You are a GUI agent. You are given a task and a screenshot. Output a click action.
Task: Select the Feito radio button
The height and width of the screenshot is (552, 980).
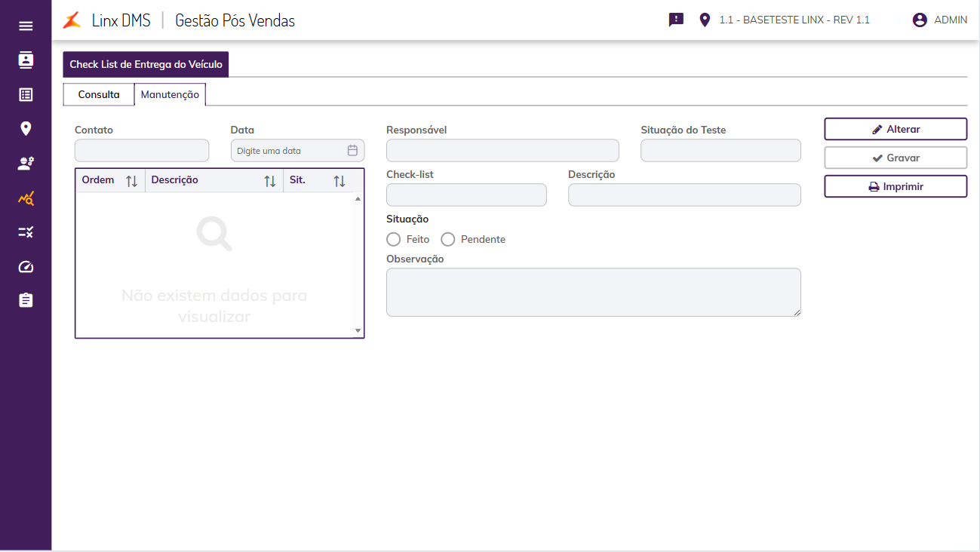(393, 239)
